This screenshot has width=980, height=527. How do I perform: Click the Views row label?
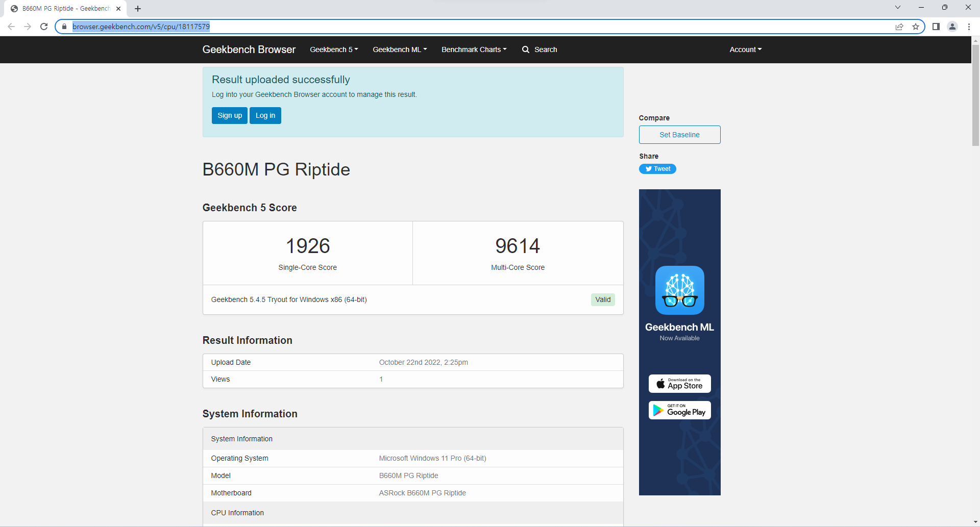point(220,379)
